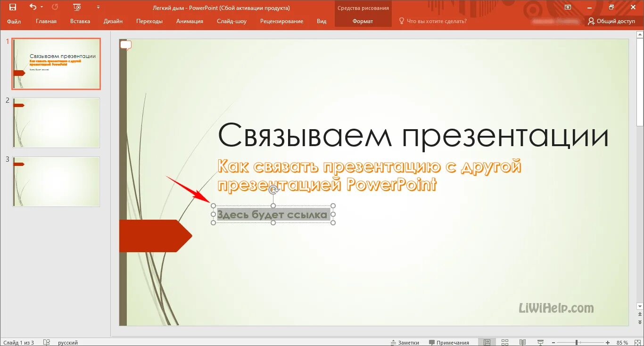Select the Переходы tab

149,21
